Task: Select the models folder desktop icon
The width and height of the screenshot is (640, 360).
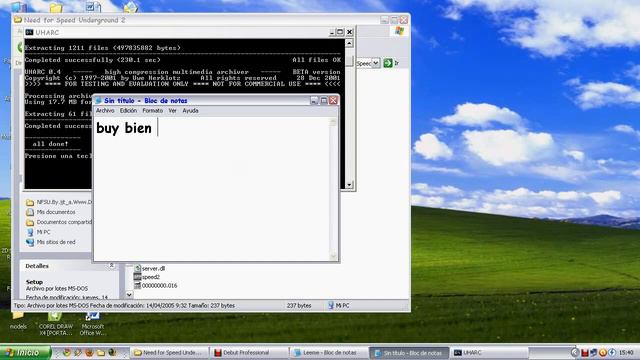Action: point(18,321)
